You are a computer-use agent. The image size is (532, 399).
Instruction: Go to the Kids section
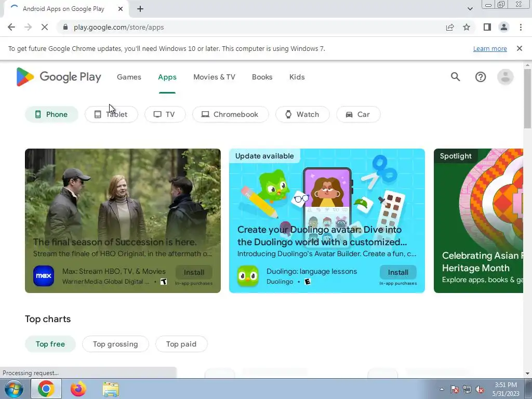coord(297,77)
